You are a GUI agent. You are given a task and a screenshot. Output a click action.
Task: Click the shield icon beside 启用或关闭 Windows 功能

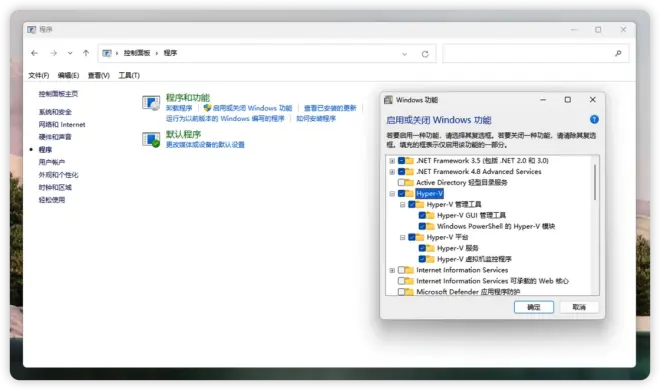[207, 108]
